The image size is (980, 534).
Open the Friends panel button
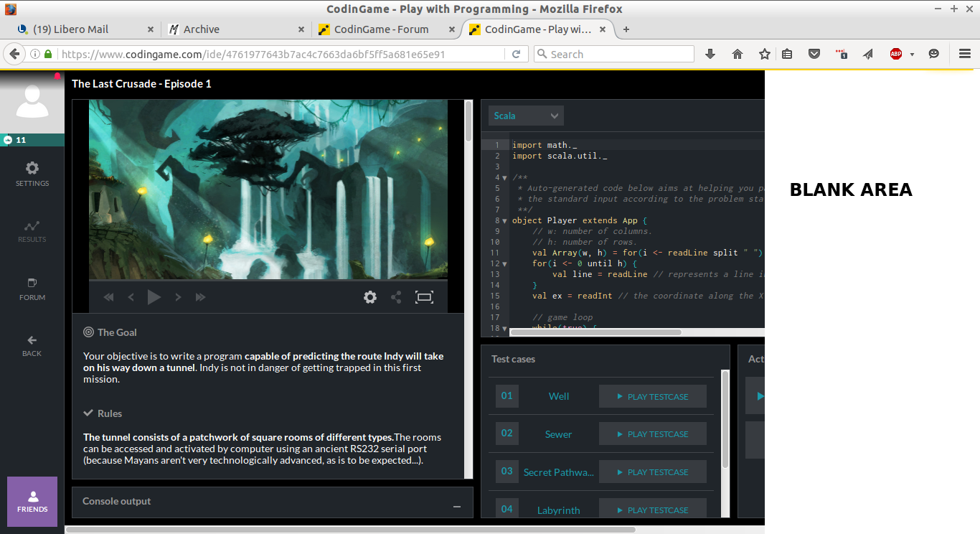32,501
